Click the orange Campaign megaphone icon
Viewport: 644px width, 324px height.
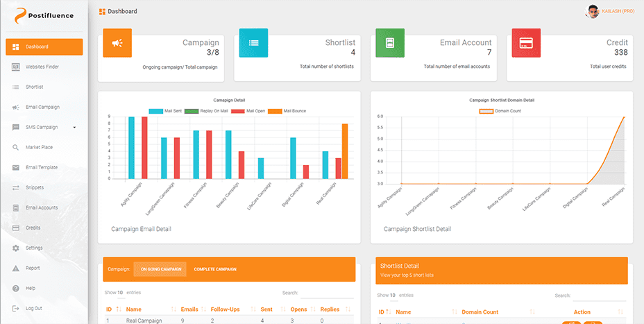coord(117,43)
